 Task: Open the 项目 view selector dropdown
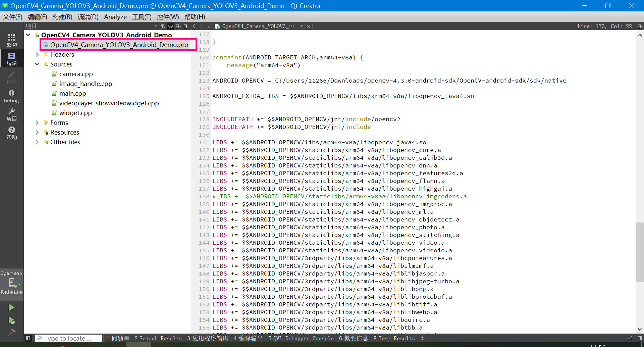tap(156, 26)
